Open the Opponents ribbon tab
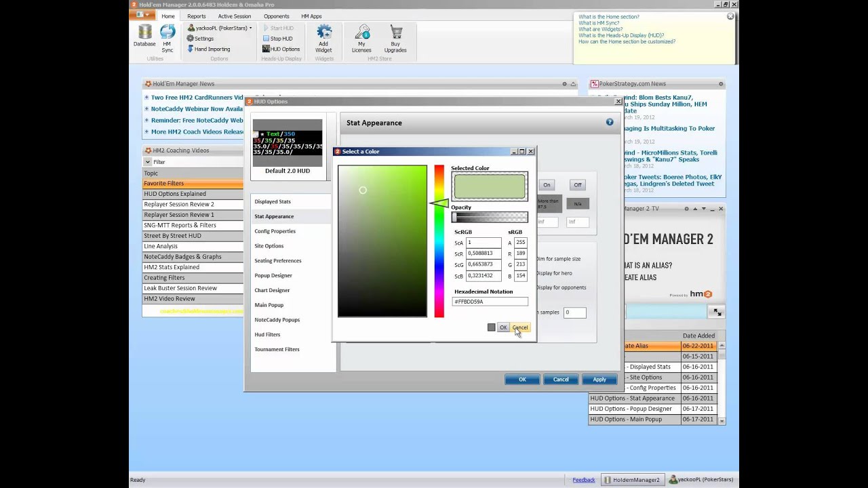This screenshot has height=488, width=868. pyautogui.click(x=276, y=16)
